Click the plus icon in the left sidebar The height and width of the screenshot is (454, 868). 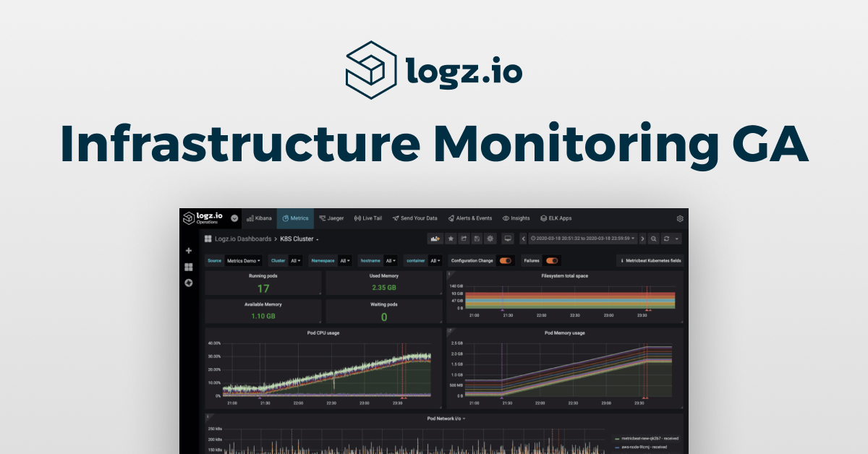(x=189, y=251)
